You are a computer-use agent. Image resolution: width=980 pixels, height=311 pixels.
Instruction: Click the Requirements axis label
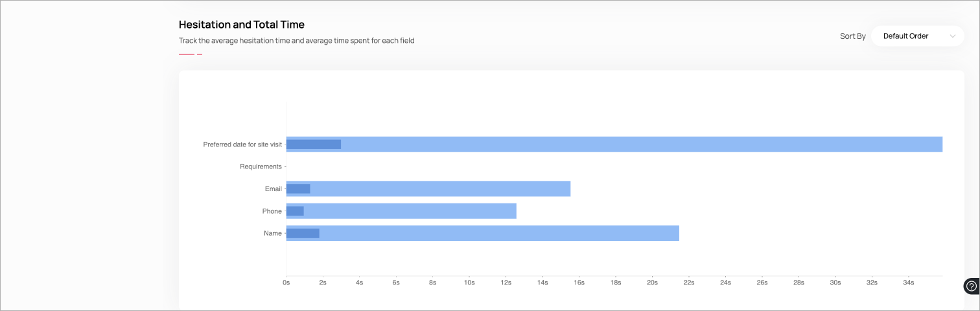click(261, 167)
